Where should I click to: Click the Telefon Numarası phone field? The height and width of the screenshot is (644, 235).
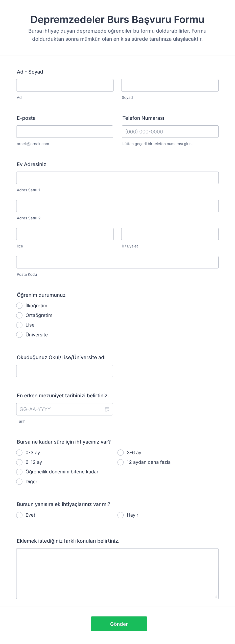[x=170, y=131]
